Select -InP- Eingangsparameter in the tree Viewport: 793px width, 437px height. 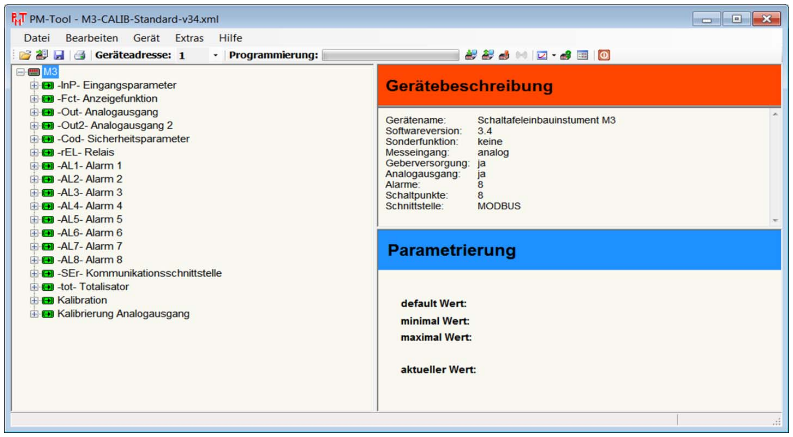point(117,85)
